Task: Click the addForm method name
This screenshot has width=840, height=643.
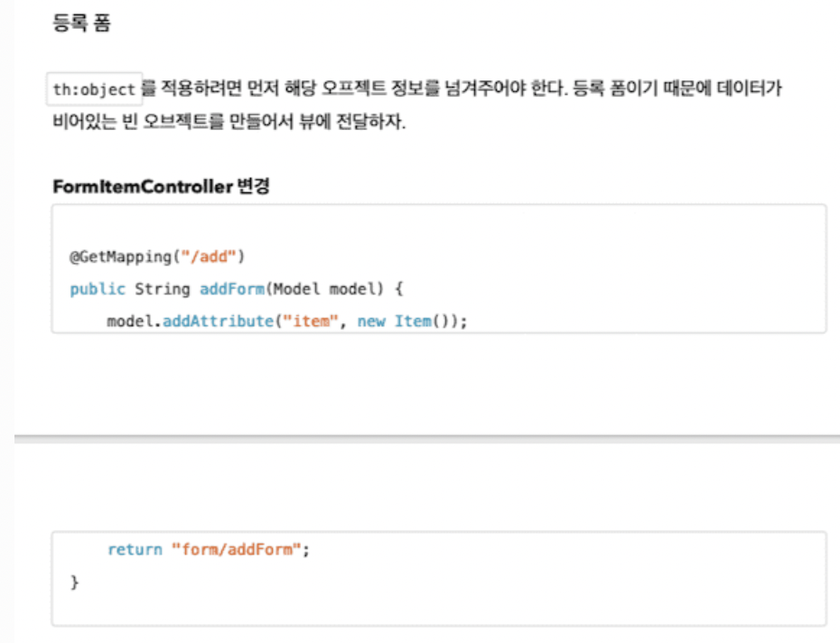Action: [x=232, y=289]
